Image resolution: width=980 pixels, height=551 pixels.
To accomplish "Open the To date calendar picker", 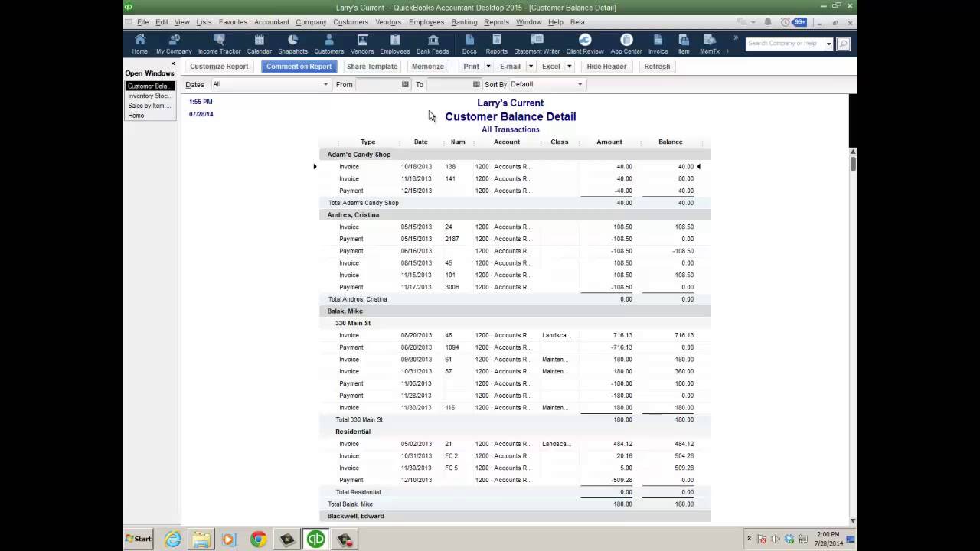I will (476, 84).
